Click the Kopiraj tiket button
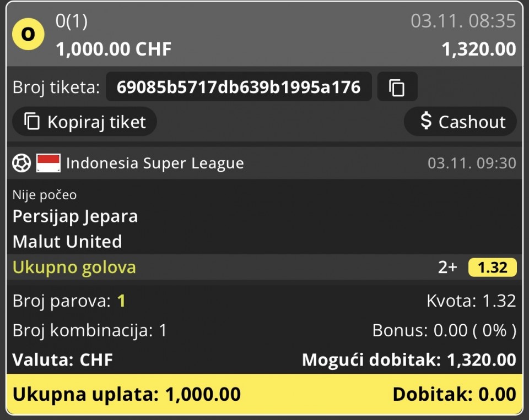This screenshot has height=420, width=529. [x=85, y=122]
